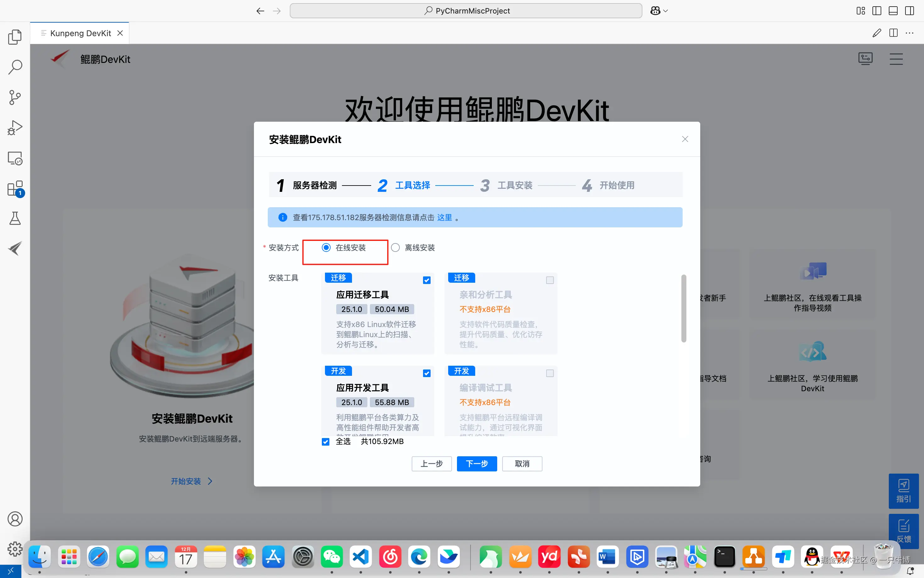Open the Kunpeng DevKit sidebar icon
This screenshot has height=578, width=924.
click(15, 248)
